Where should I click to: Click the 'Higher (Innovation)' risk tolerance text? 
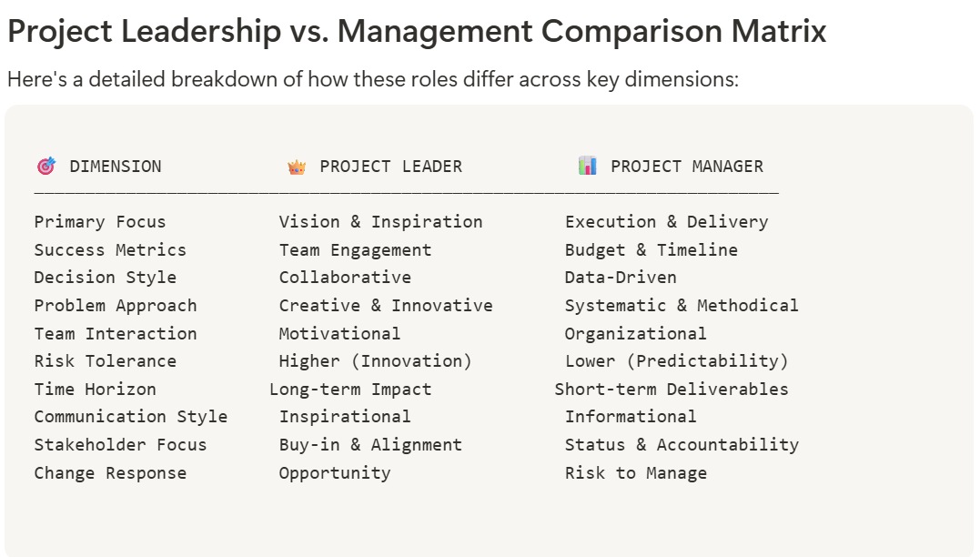pos(375,361)
